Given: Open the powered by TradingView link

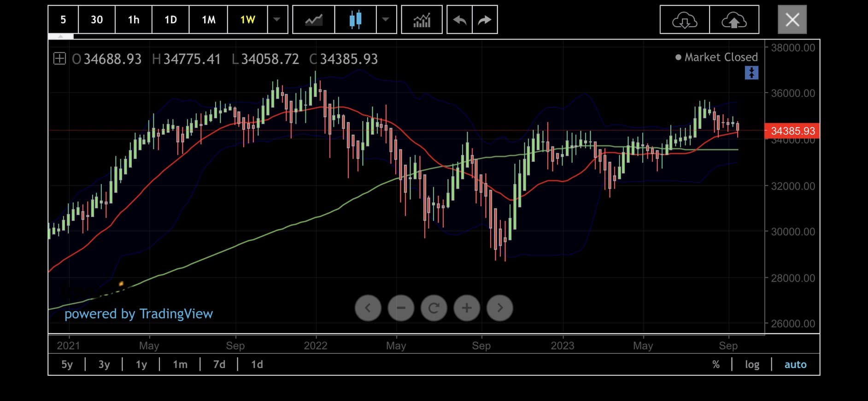Looking at the screenshot, I should pyautogui.click(x=138, y=314).
